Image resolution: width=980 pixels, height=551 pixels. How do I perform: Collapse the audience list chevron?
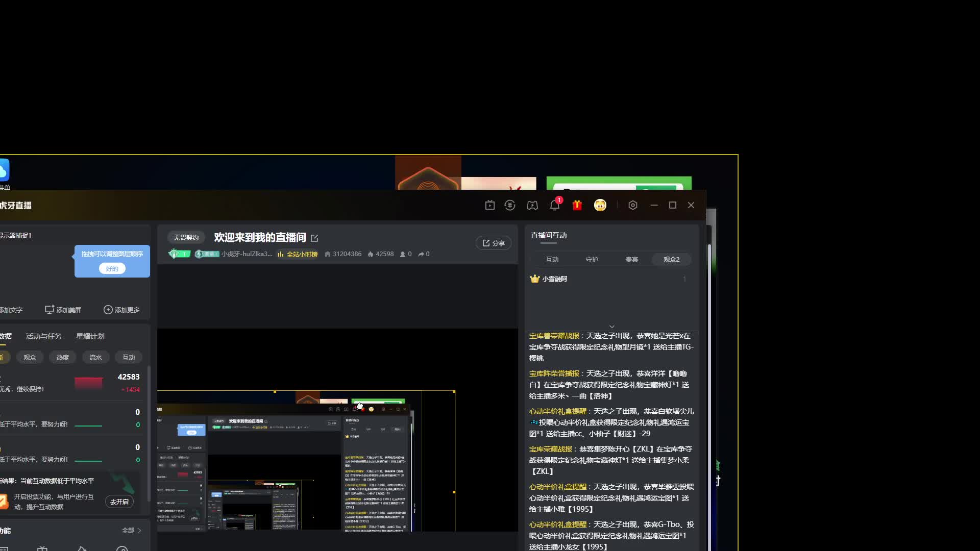(x=611, y=327)
